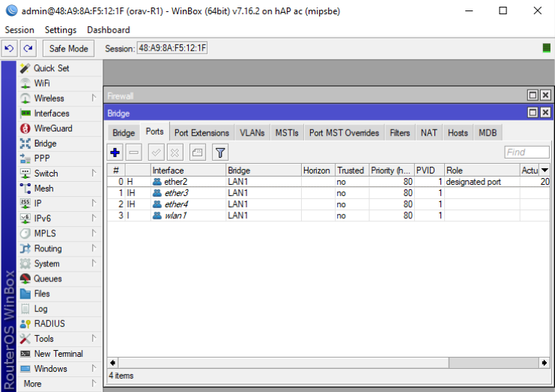The width and height of the screenshot is (555, 392).
Task: Click the comment icon in Bridge toolbar
Action: [197, 153]
